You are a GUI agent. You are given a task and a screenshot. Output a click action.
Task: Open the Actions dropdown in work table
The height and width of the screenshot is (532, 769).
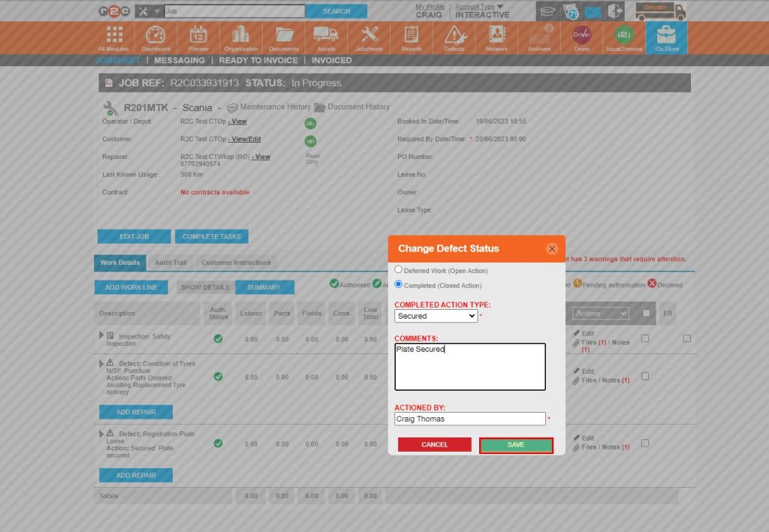[600, 313]
